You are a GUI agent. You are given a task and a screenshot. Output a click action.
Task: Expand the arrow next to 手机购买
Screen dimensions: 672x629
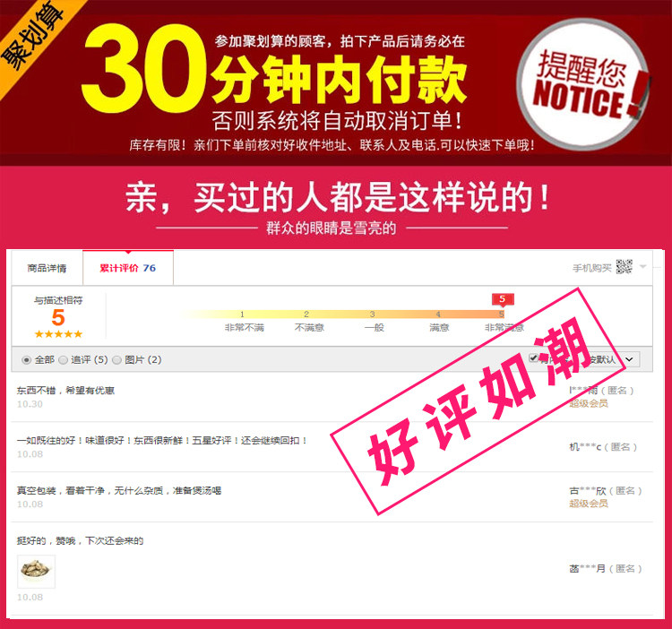tap(642, 266)
